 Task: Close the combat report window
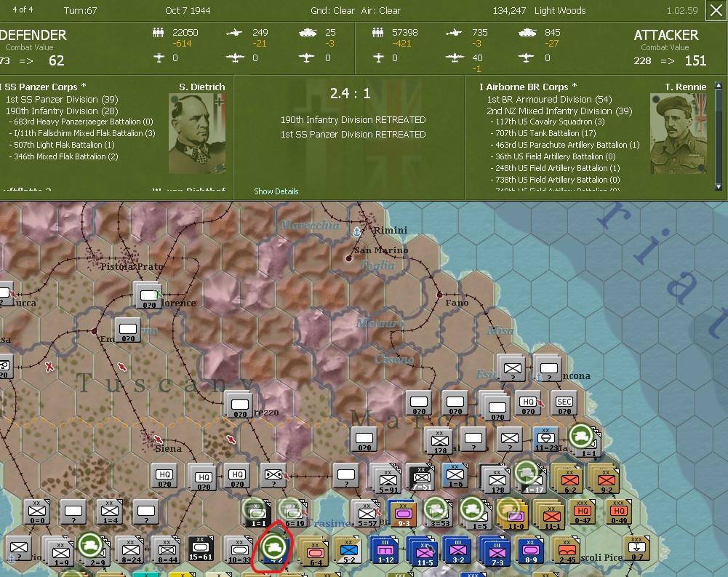[x=716, y=9]
